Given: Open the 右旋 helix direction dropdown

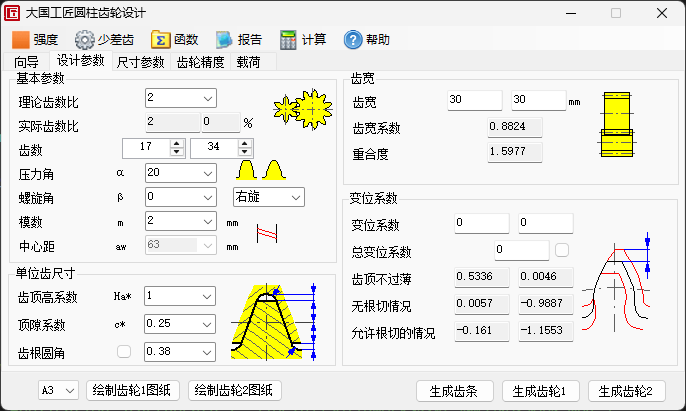Looking at the screenshot, I should tap(295, 197).
